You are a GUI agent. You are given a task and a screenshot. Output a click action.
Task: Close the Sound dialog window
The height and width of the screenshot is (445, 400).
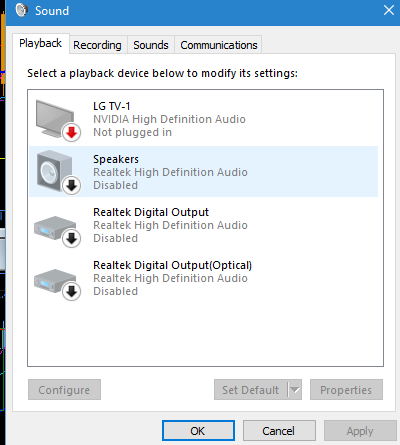coord(389,10)
